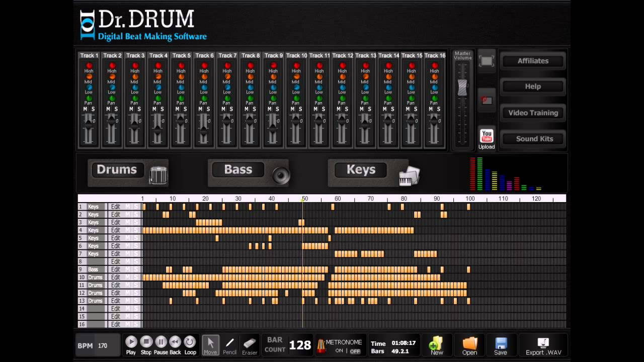Click Edit on row 1 Keys
Viewport: 644px width, 362px height.
pyautogui.click(x=116, y=207)
